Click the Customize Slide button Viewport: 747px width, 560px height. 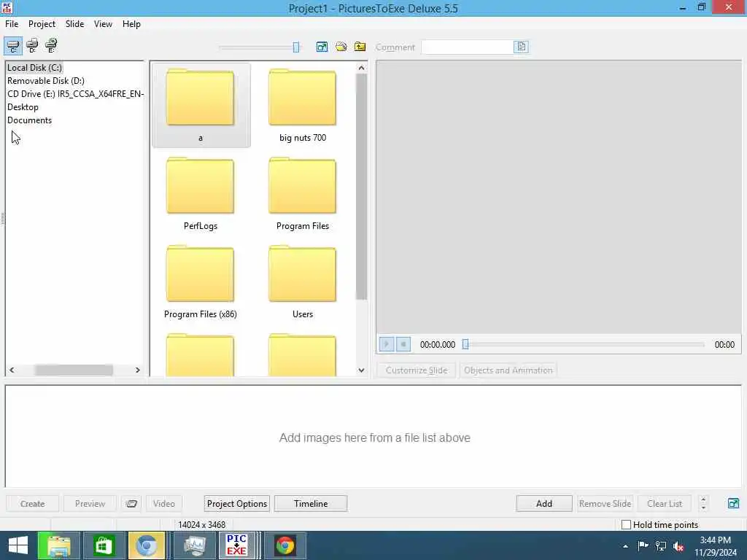point(417,370)
